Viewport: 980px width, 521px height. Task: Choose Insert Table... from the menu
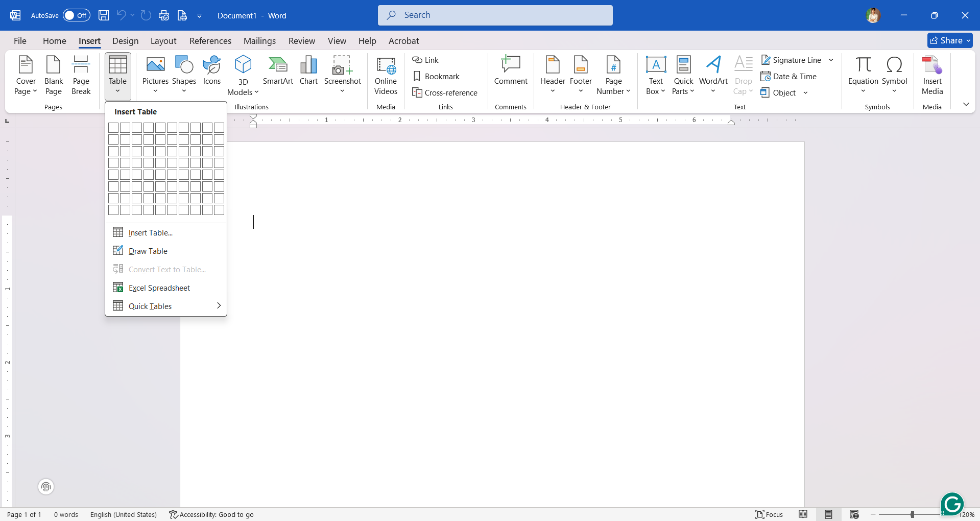150,233
